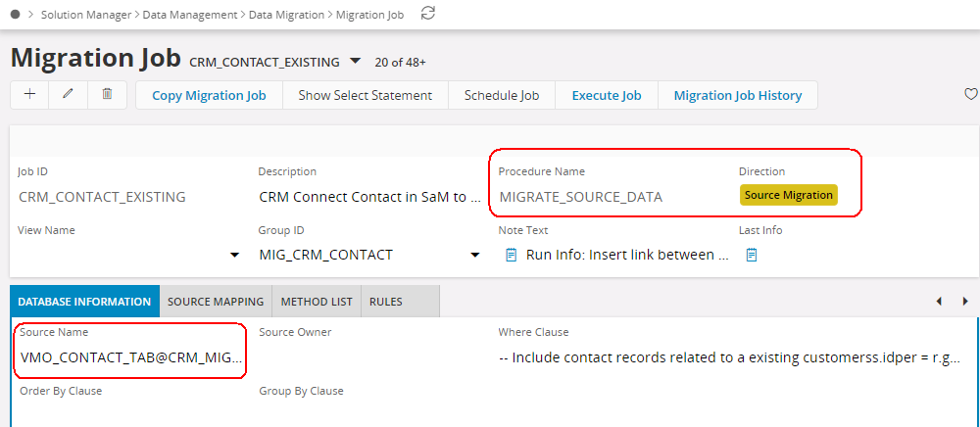980x427 pixels.
Task: Click the Data Migration breadcrumb link
Action: coord(288,14)
